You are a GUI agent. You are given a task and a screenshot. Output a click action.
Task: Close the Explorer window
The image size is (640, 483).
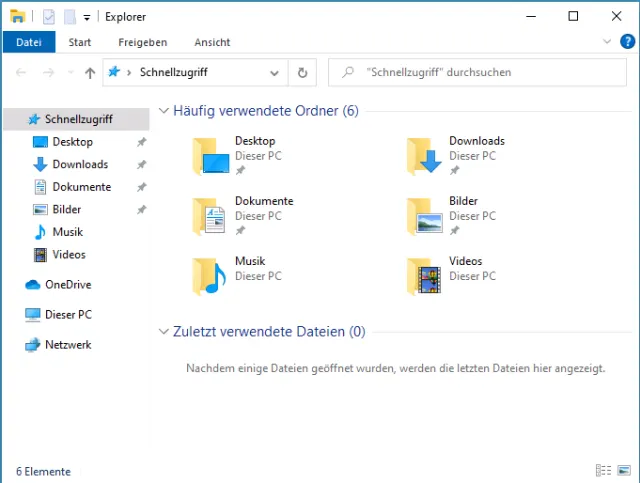pyautogui.click(x=616, y=16)
